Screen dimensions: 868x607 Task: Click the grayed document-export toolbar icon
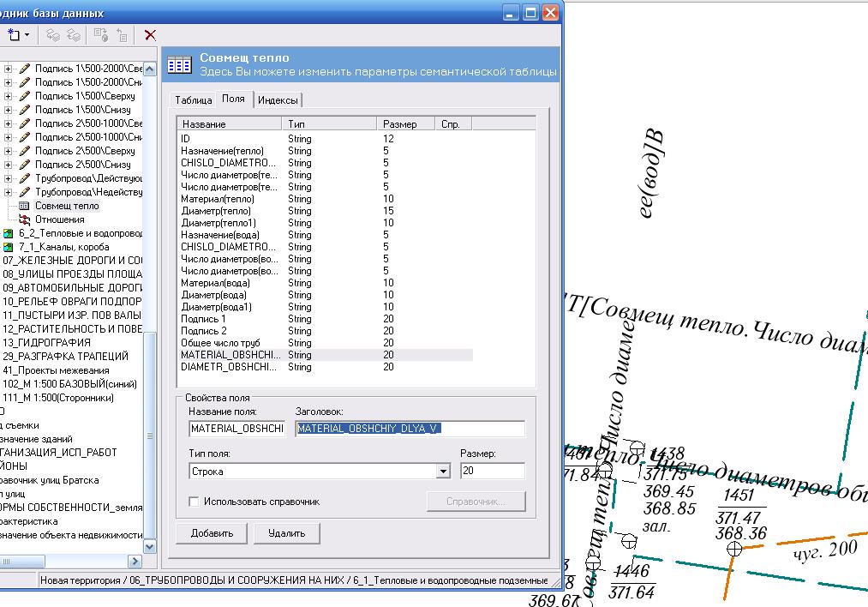tap(101, 35)
